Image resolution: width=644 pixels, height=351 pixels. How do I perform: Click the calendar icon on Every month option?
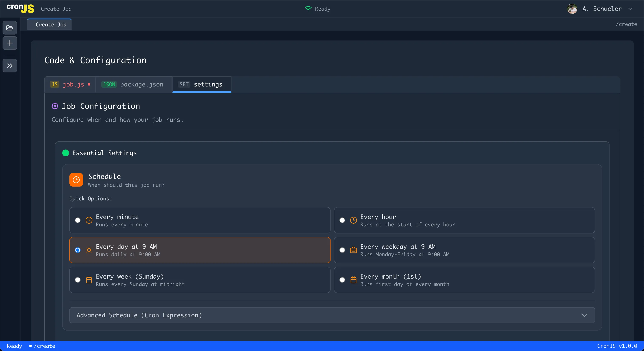pyautogui.click(x=353, y=280)
